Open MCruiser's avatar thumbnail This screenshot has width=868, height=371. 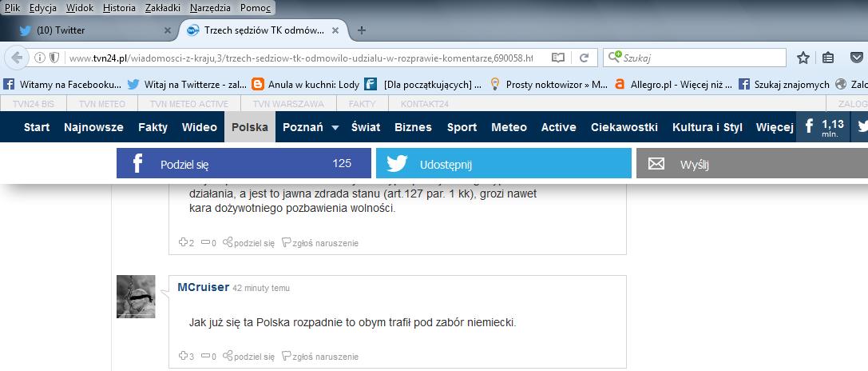(x=136, y=297)
